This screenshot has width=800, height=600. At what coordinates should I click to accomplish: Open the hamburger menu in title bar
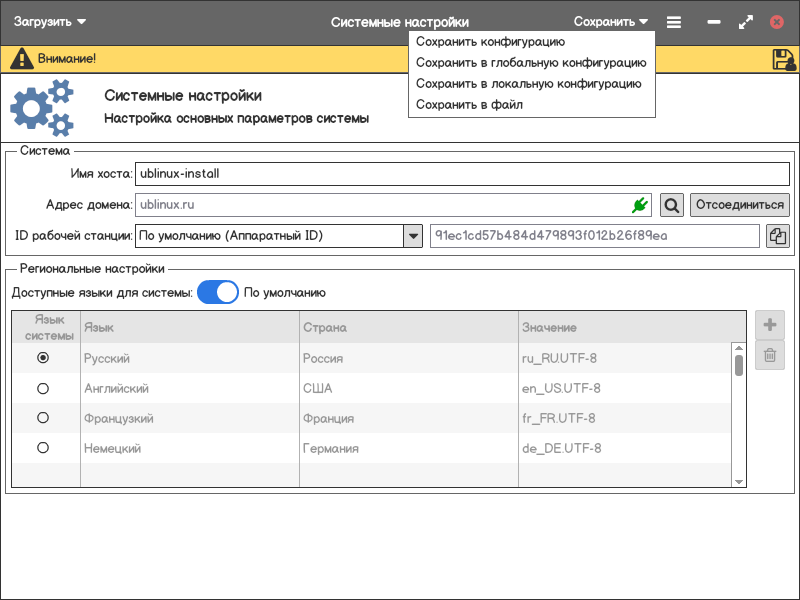coord(674,21)
